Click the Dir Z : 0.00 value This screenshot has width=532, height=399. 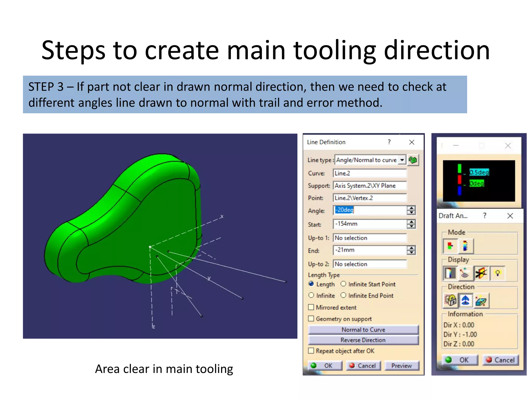[x=459, y=344]
